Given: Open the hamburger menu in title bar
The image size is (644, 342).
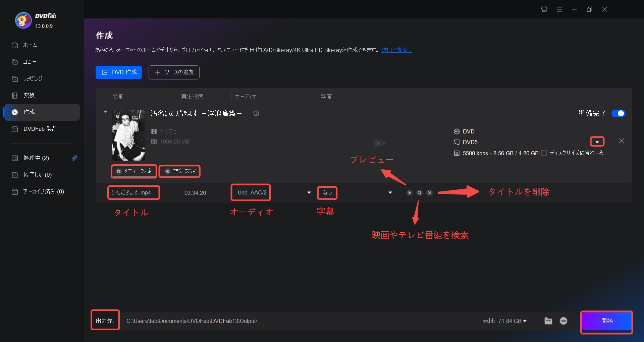Looking at the screenshot, I should (x=559, y=9).
